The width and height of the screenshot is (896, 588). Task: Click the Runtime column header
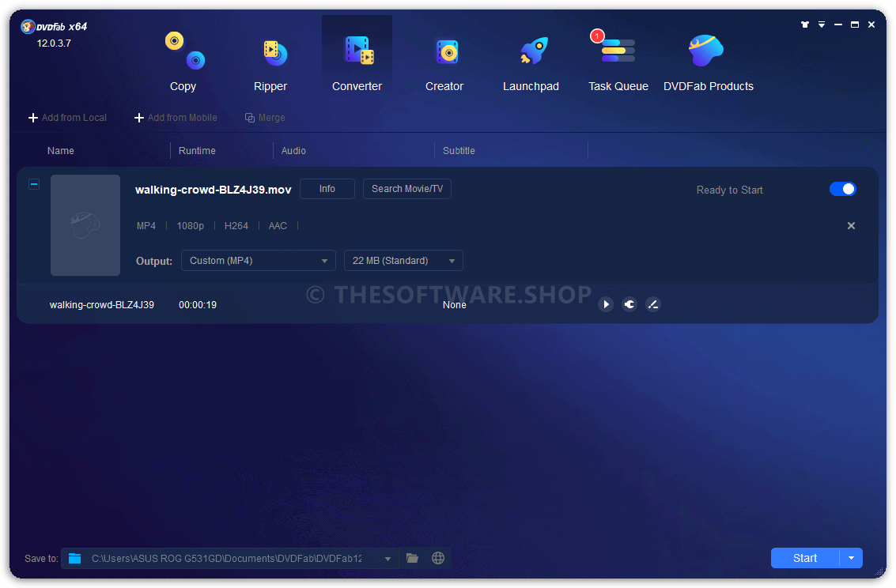pos(197,151)
